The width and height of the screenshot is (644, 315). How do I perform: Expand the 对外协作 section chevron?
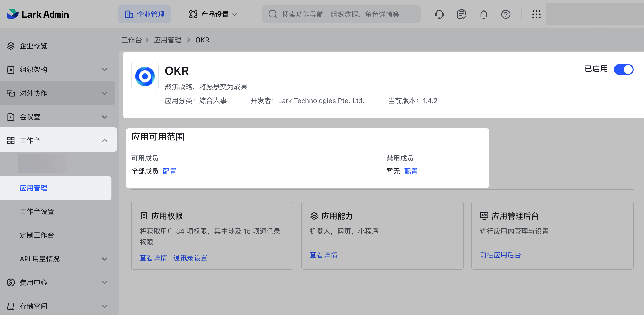[x=105, y=93]
